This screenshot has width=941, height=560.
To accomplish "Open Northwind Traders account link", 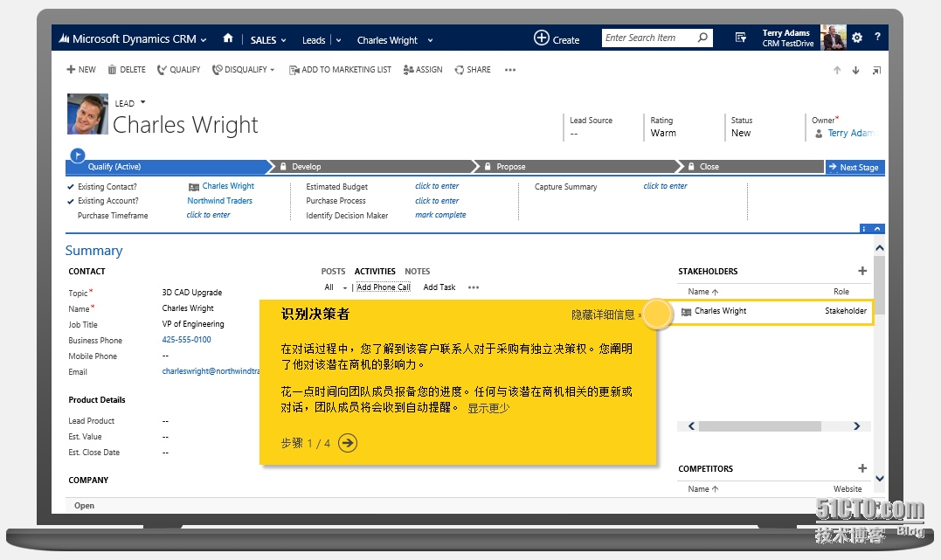I will (x=219, y=200).
